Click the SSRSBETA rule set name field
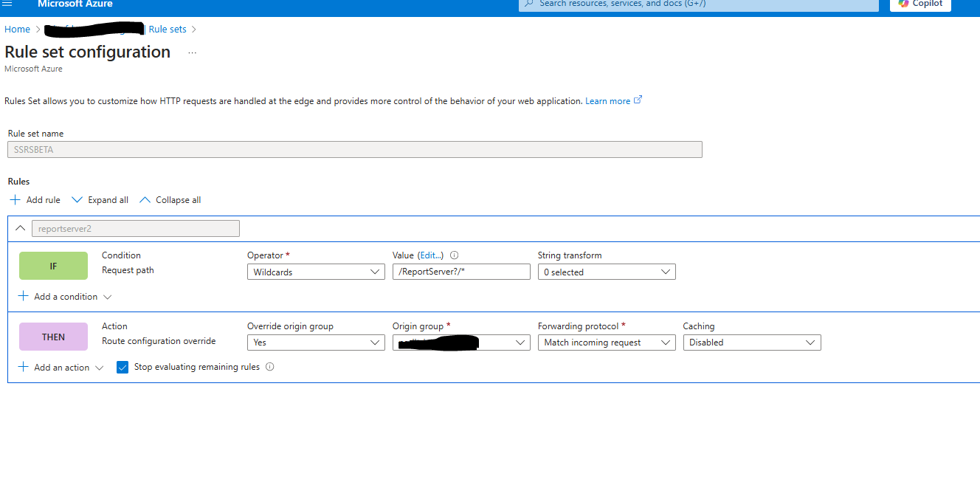The height and width of the screenshot is (499, 980). [355, 149]
